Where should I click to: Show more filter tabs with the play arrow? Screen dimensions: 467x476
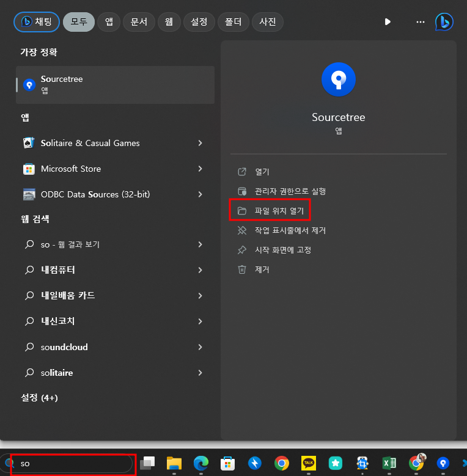(388, 22)
